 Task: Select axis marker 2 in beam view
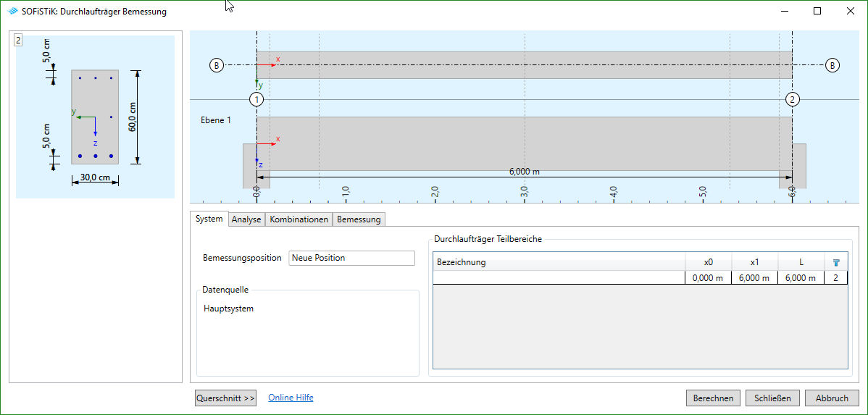[793, 99]
